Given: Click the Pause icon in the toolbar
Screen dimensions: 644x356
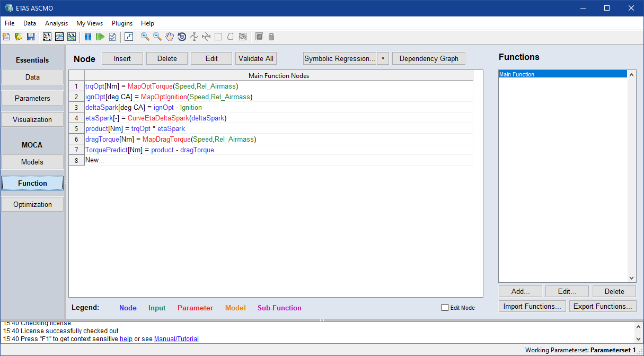Looking at the screenshot, I should pos(88,37).
